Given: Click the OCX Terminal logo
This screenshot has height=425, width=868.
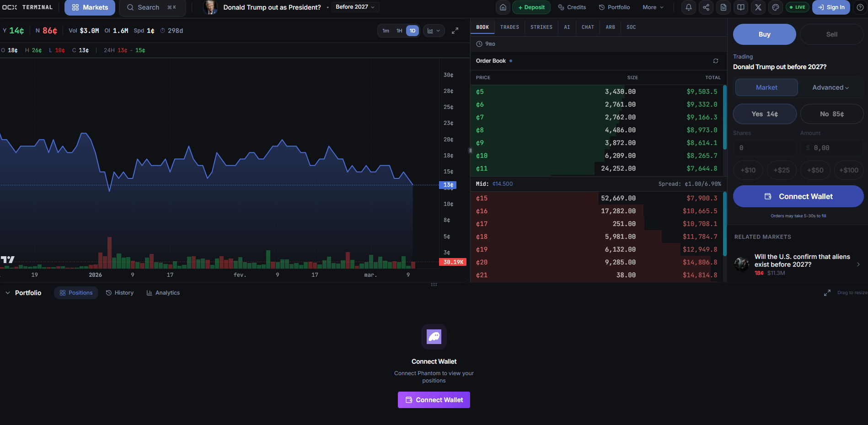Looking at the screenshot, I should point(27,7).
